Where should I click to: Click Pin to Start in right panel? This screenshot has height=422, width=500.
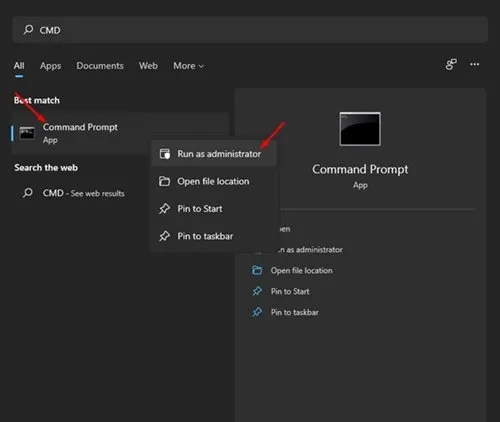click(290, 291)
